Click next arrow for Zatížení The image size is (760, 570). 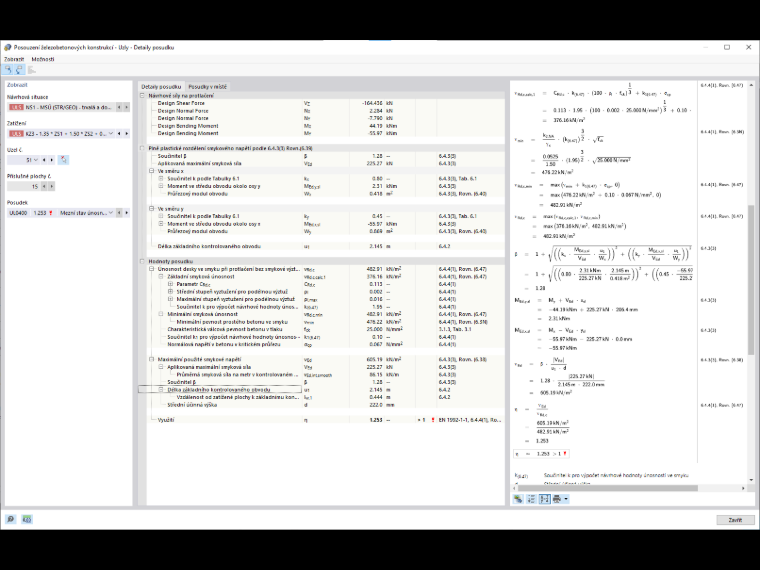[x=127, y=133]
